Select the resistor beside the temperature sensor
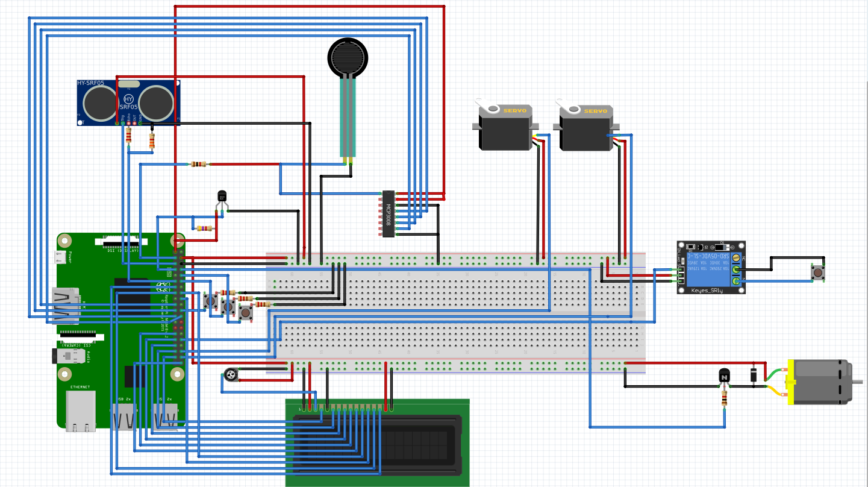 [204, 228]
